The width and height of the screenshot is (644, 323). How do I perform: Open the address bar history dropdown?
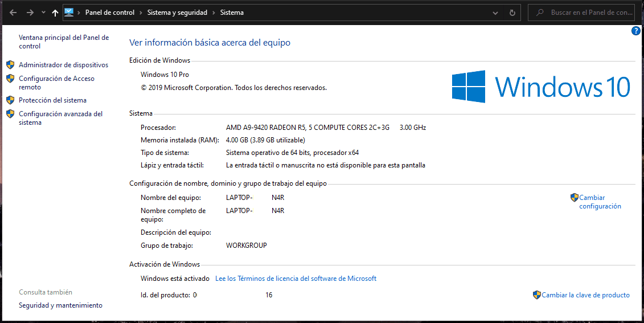[x=495, y=13]
